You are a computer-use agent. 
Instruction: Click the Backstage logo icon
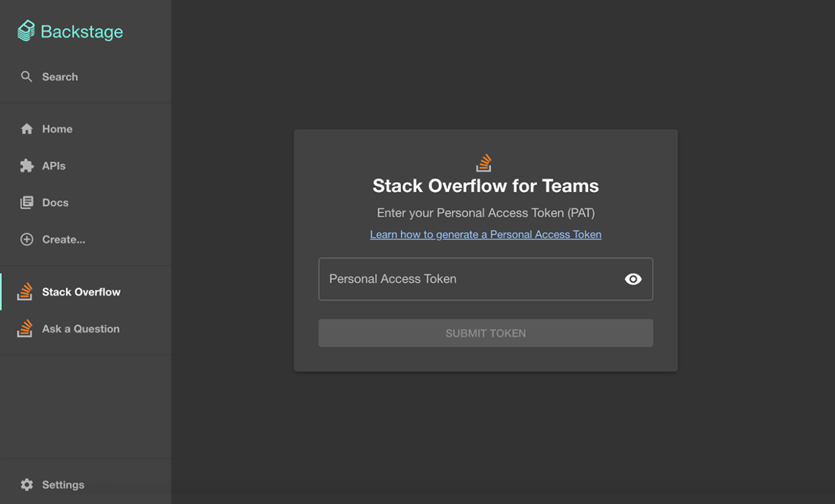pos(26,31)
